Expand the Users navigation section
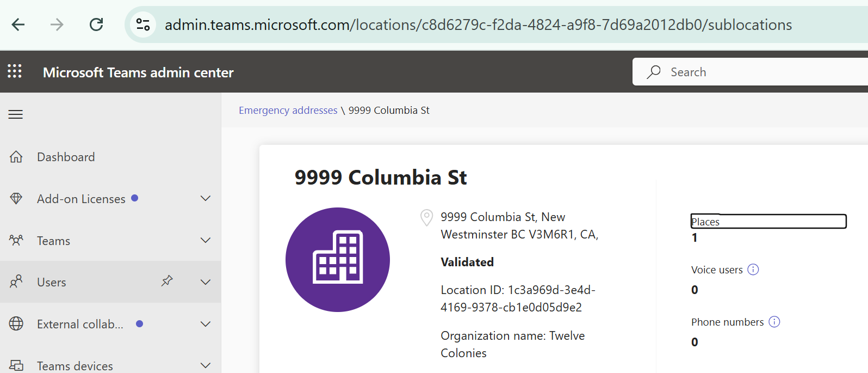Screen dimensions: 868x373 tap(206, 282)
